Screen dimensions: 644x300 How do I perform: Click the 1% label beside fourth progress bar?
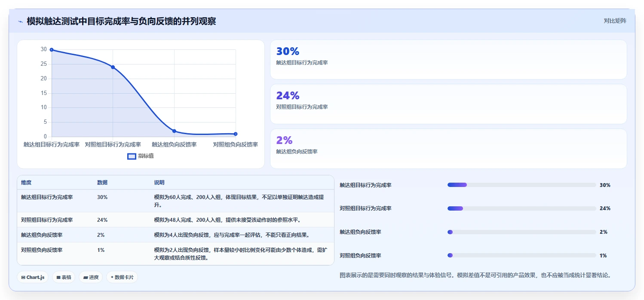point(603,256)
